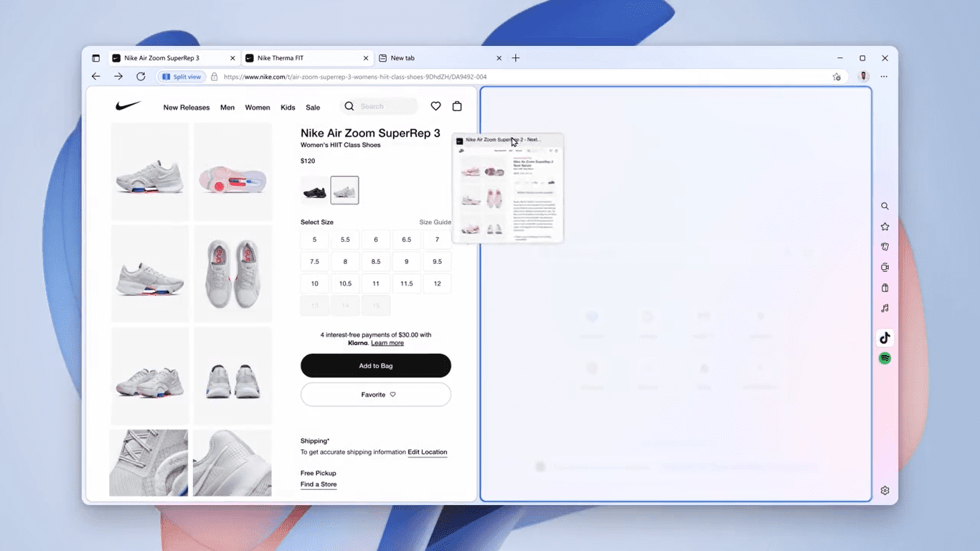This screenshot has width=980, height=551.
Task: Open sidebar settings gear icon
Action: click(x=885, y=491)
